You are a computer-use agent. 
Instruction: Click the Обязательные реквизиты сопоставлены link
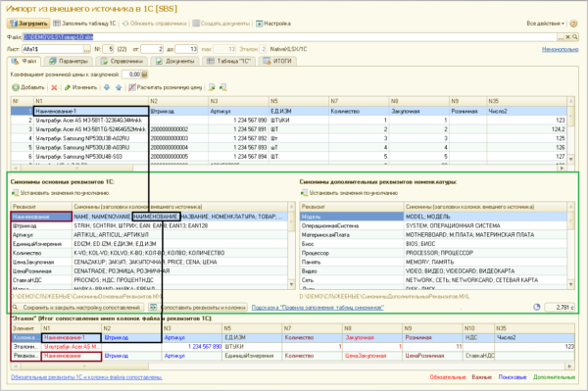[86, 377]
